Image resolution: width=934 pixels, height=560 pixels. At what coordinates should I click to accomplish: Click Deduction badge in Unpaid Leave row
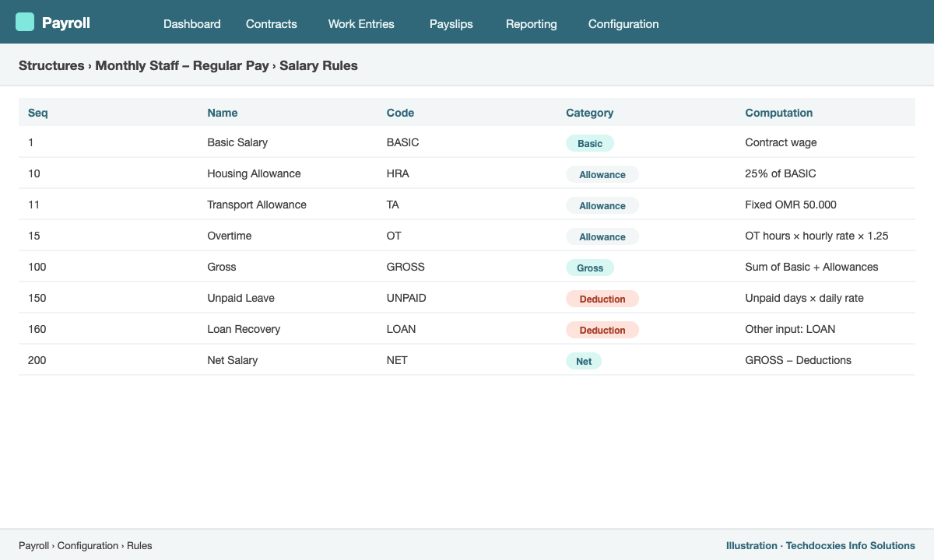click(x=602, y=299)
